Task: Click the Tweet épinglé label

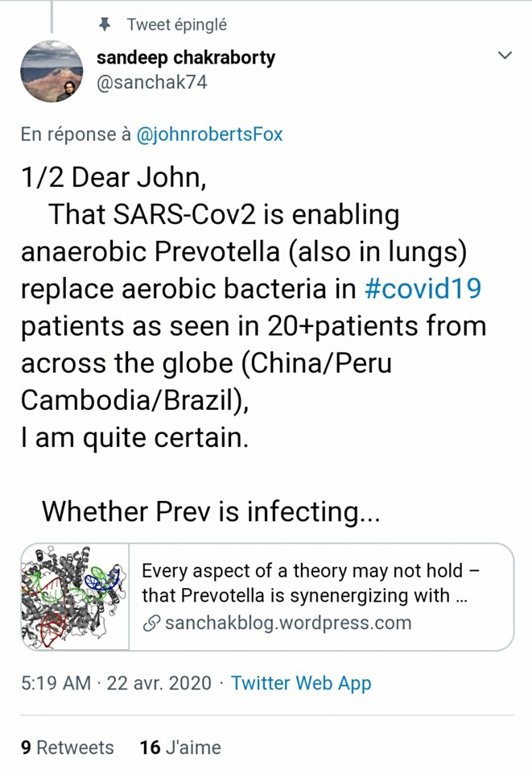Action: coord(177,24)
